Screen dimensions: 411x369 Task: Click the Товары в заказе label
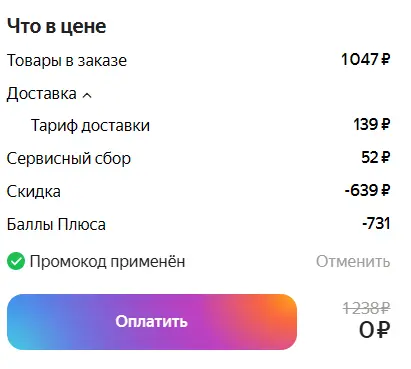tap(67, 61)
